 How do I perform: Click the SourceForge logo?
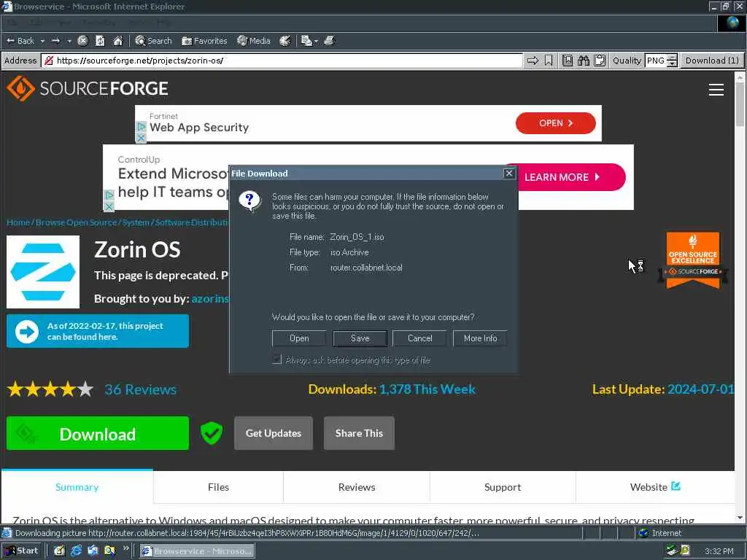click(x=88, y=88)
